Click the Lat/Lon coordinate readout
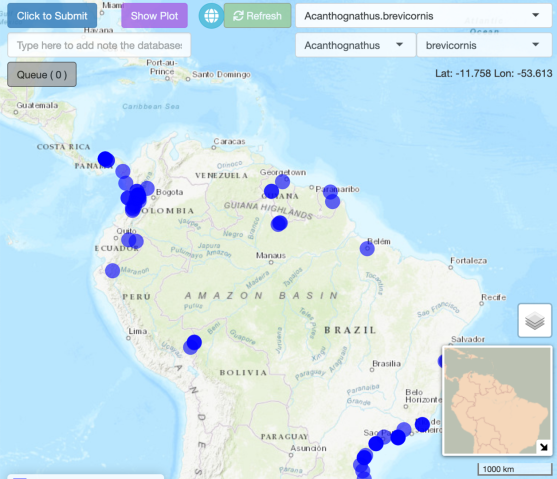 click(x=493, y=74)
